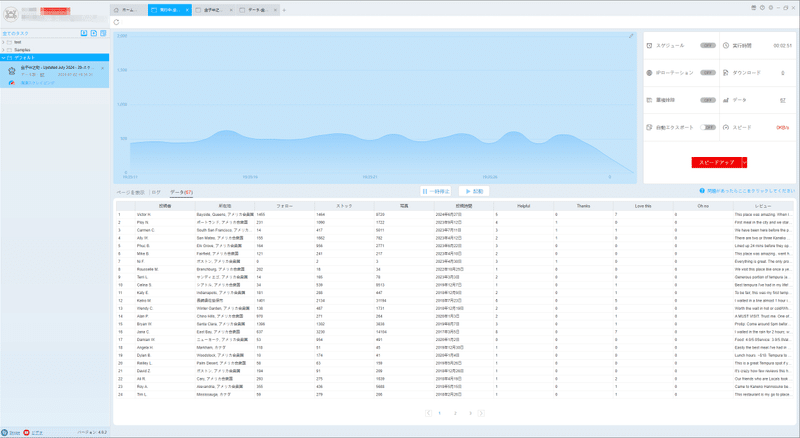
Task: Click the refresh icon below the tabs
Action: tap(116, 22)
